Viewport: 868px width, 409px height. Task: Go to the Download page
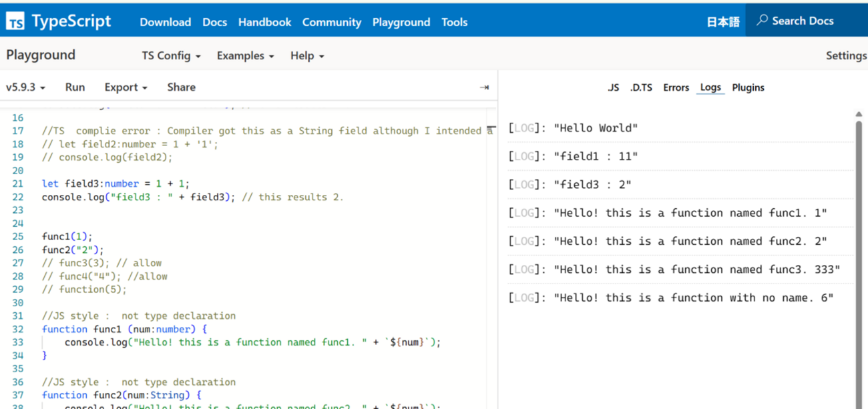pos(165,22)
